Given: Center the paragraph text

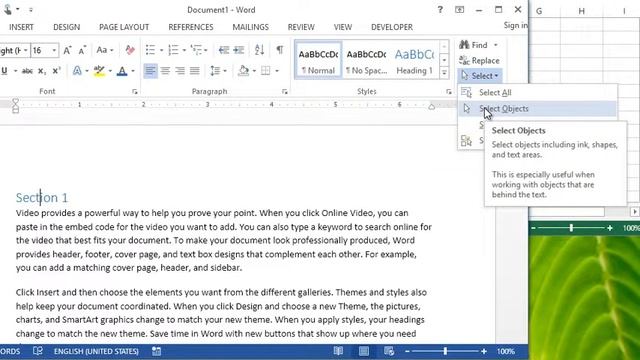Looking at the screenshot, I should pos(165,71).
